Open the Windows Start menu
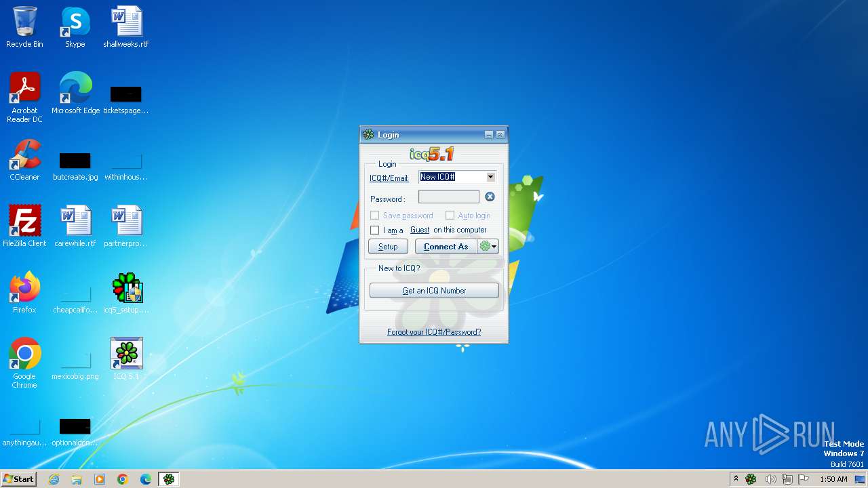 coord(18,479)
